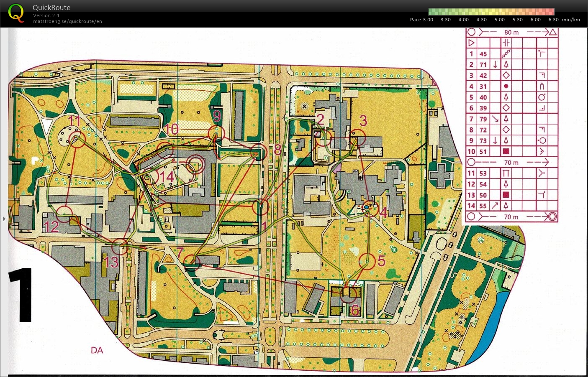This screenshot has height=377, width=588.
Task: Click the red end of pace scale
Action: tap(551, 12)
